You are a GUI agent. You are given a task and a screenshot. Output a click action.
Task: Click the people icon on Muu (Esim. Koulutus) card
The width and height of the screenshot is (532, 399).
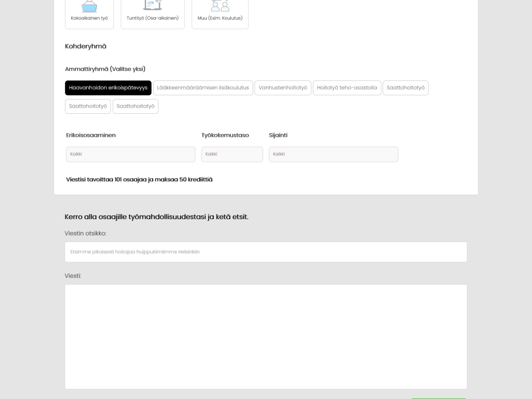tap(220, 6)
